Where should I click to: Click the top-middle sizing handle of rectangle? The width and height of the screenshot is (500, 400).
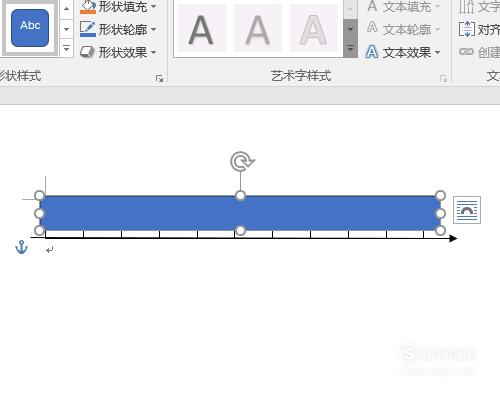[x=240, y=196]
